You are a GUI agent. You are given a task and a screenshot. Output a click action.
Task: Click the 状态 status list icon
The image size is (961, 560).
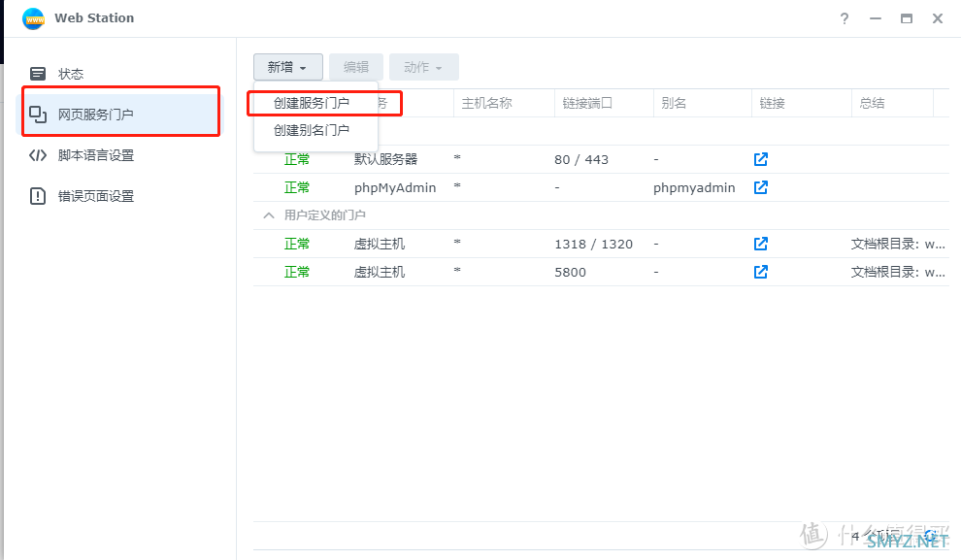click(38, 74)
